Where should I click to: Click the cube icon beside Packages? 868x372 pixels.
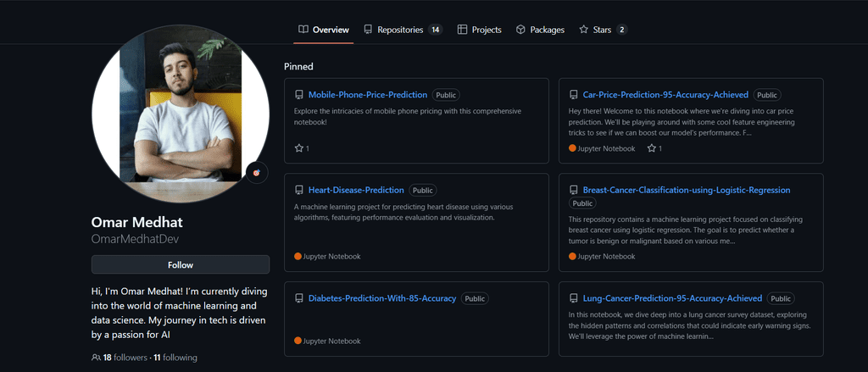[520, 30]
